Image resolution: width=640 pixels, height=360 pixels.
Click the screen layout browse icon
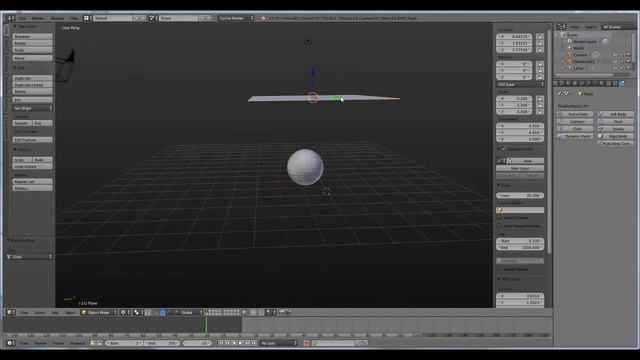(87, 18)
